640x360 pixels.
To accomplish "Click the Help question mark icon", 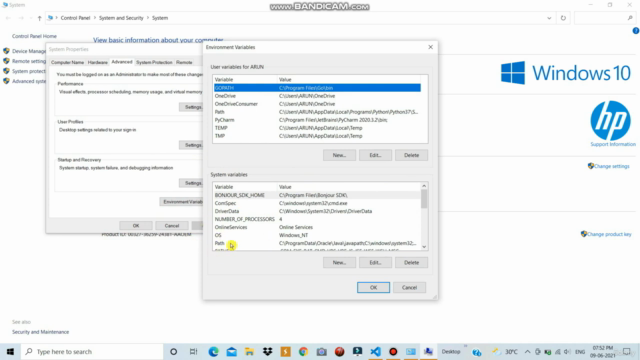I will (636, 31).
